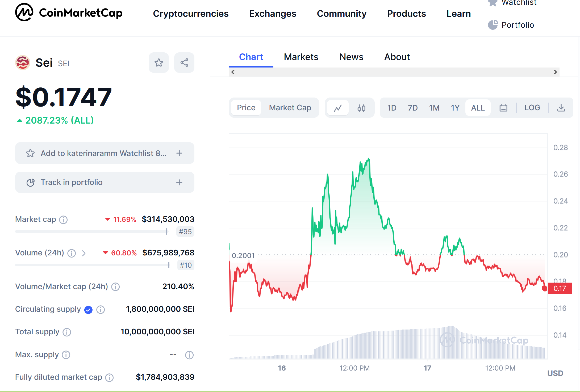The image size is (580, 392).
Task: Click the Market cap rank slider bar
Action: [91, 231]
